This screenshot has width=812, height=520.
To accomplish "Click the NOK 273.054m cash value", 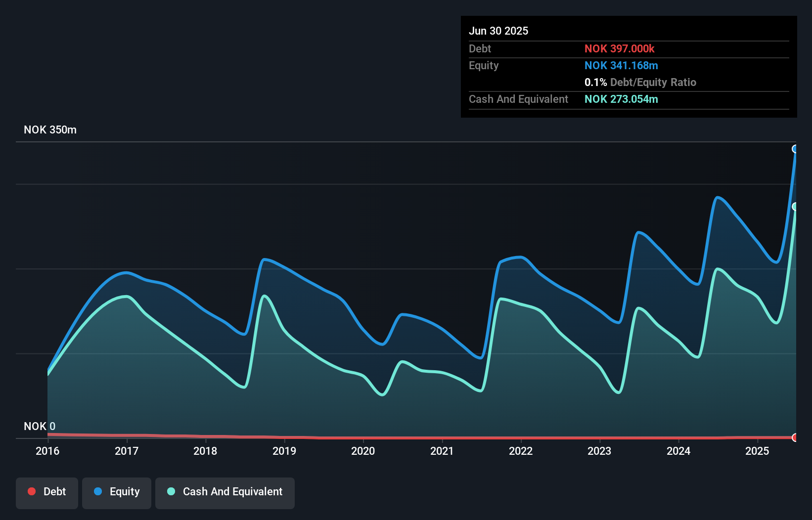I will (x=621, y=99).
